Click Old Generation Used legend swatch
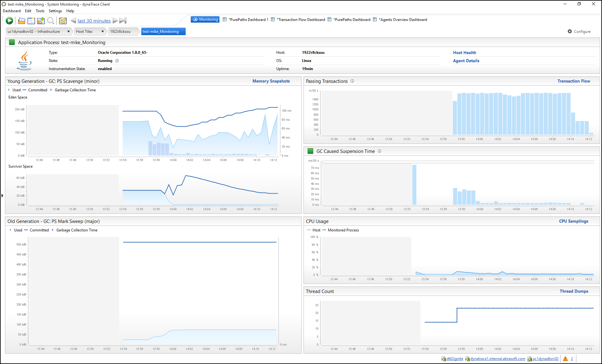 coord(11,230)
